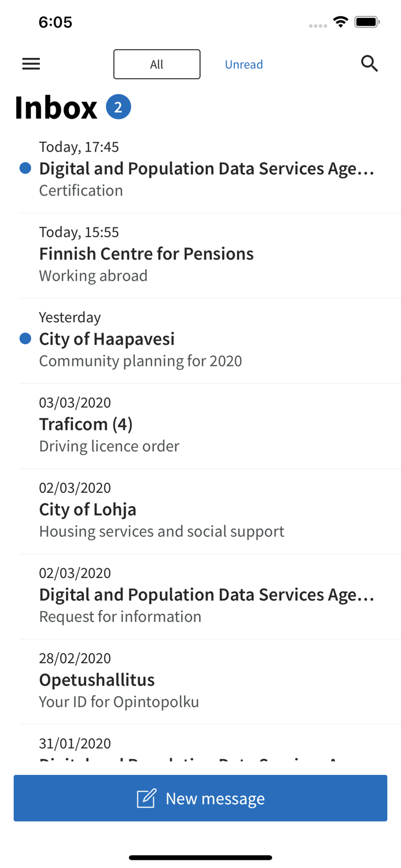Switch to the Unread tab

point(244,64)
